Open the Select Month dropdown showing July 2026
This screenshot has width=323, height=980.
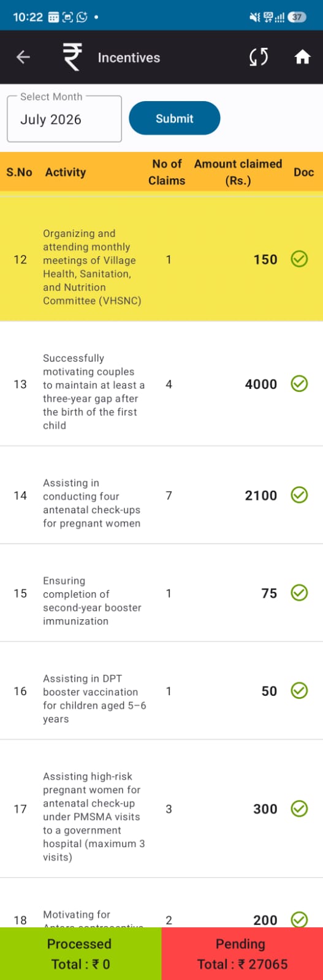coord(64,119)
